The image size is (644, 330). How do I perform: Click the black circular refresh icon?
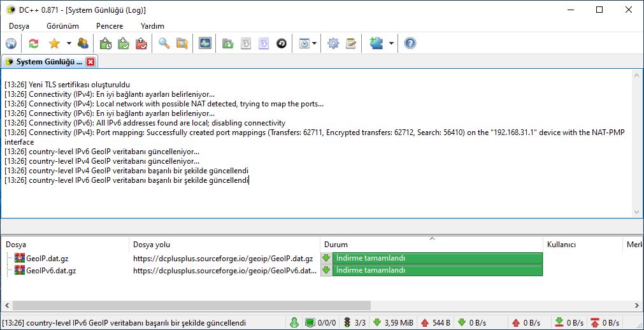[x=282, y=43]
